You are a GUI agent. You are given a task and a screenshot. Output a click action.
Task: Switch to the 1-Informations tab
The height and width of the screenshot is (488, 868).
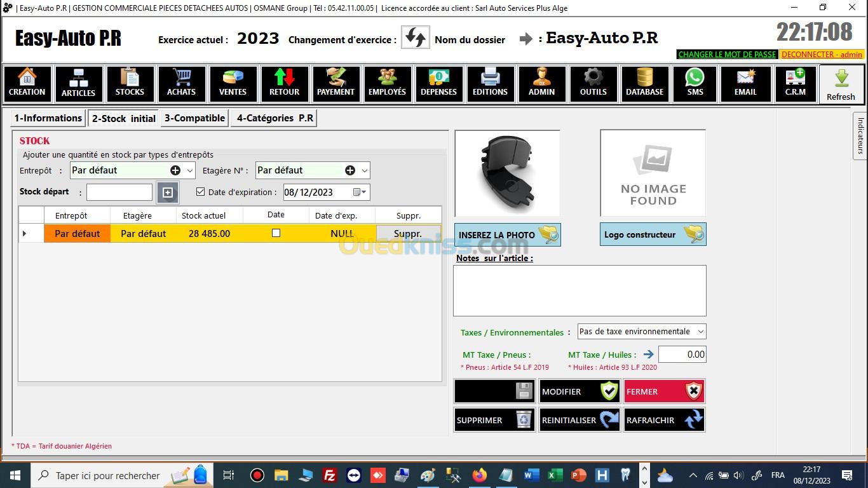pos(48,118)
